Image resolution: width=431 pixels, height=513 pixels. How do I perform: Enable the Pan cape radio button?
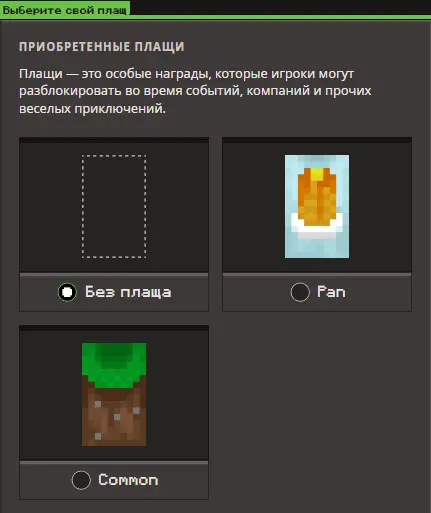[300, 292]
